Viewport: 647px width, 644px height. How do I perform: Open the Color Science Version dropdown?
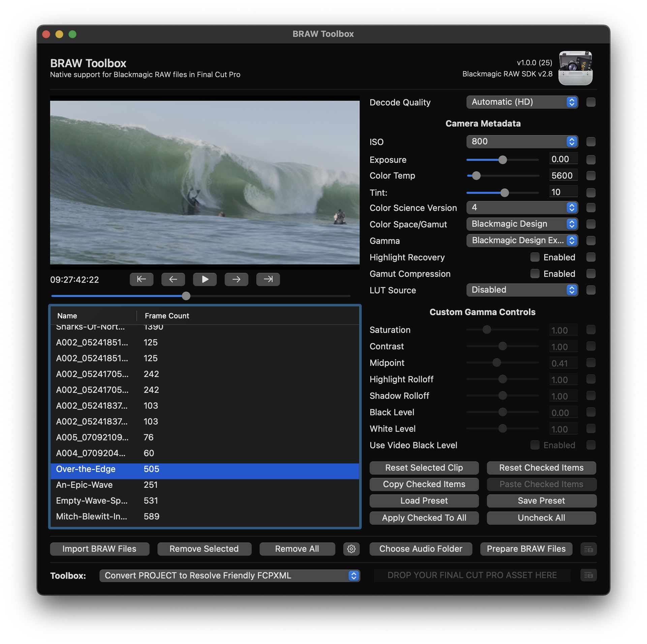click(x=522, y=208)
